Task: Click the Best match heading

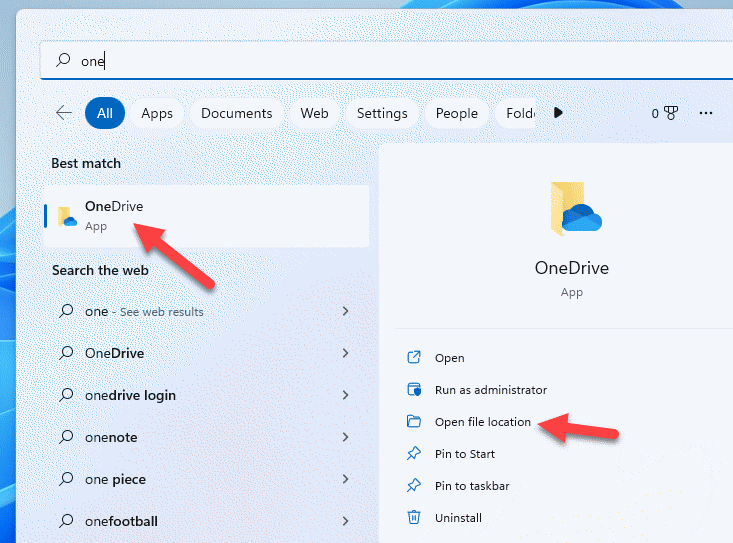Action: [x=86, y=164]
